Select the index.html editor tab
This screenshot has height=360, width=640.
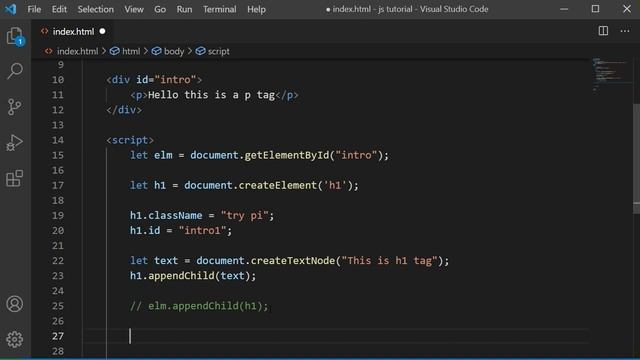[x=73, y=31]
